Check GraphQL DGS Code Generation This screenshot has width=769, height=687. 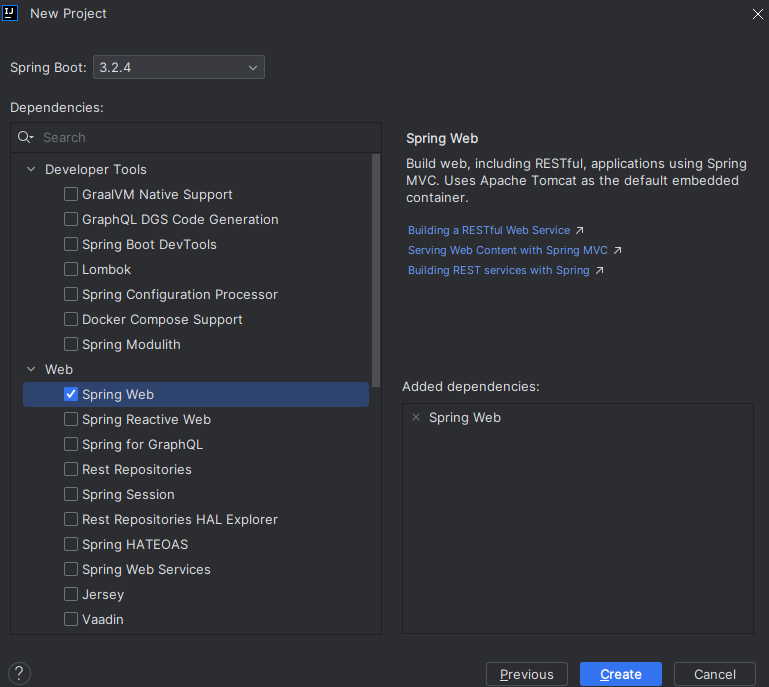point(71,219)
